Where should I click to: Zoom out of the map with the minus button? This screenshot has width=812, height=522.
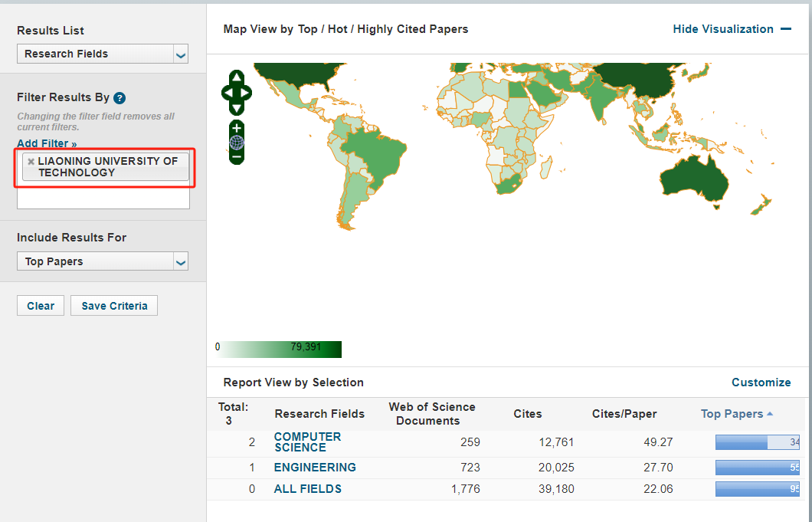coord(237,156)
